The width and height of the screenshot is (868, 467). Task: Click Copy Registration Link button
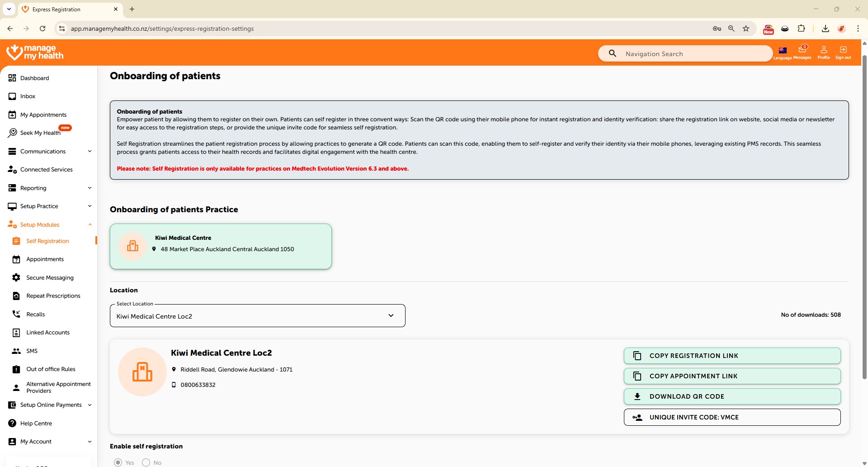pyautogui.click(x=732, y=356)
